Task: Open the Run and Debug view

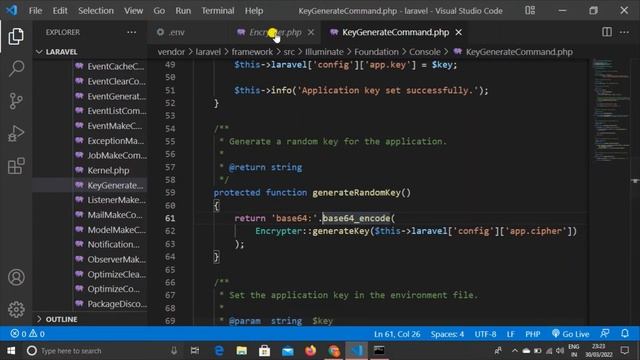Action: (x=16, y=133)
